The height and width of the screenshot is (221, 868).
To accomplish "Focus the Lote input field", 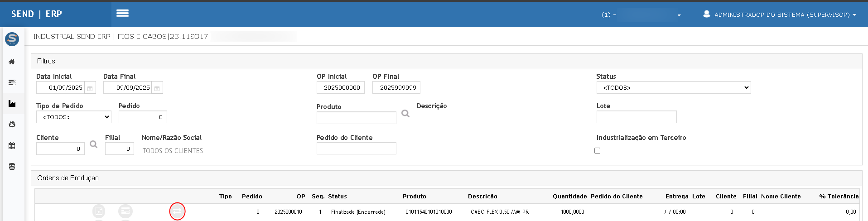I will coord(636,117).
